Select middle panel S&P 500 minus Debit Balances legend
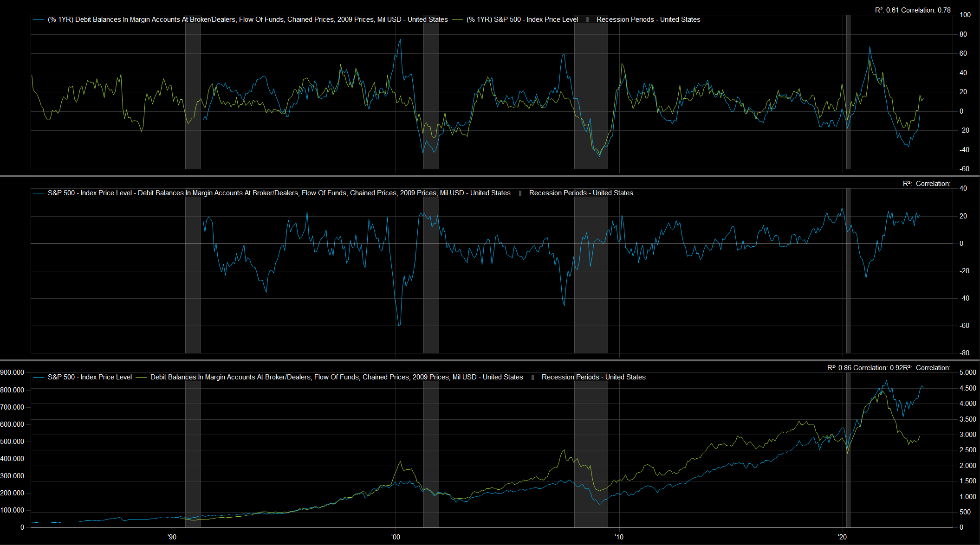 279,193
